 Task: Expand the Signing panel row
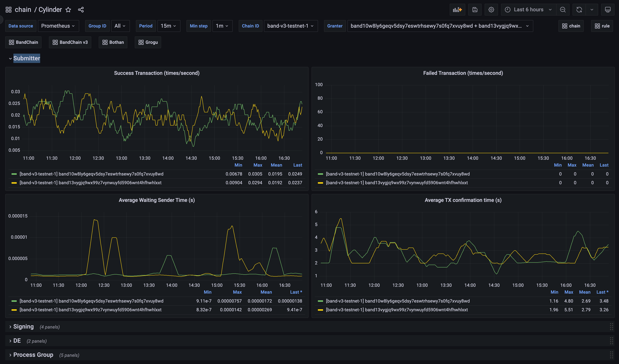pyautogui.click(x=23, y=327)
